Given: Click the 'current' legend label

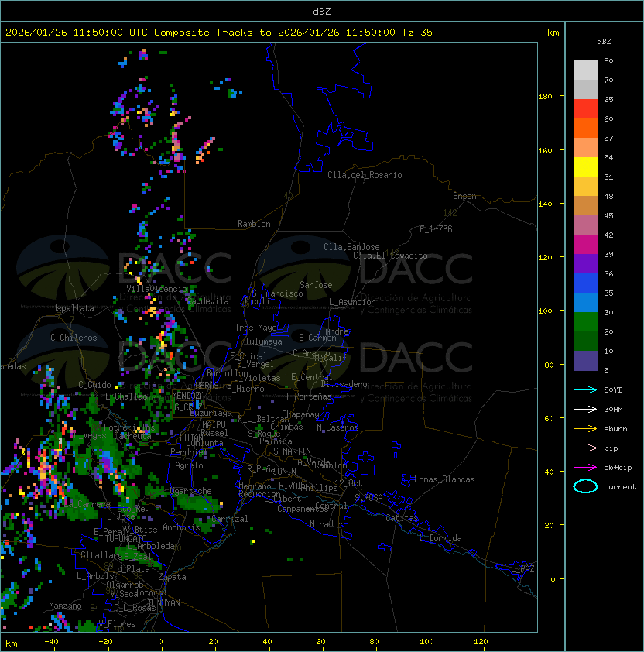Looking at the screenshot, I should 620,486.
